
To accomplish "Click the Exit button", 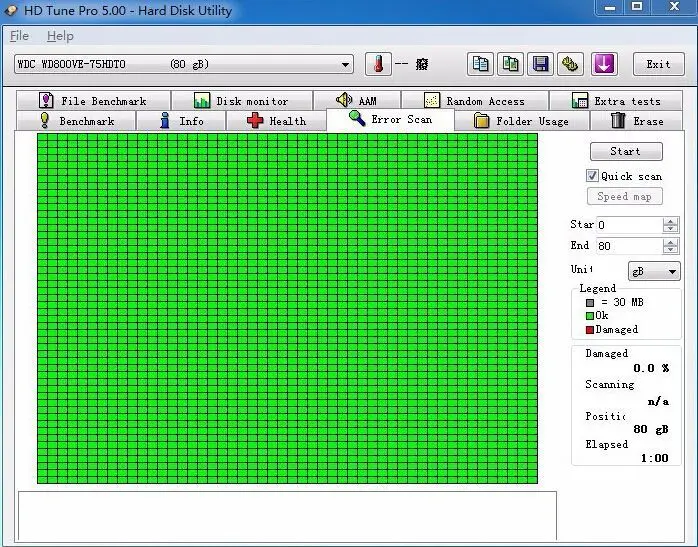I will pos(659,64).
